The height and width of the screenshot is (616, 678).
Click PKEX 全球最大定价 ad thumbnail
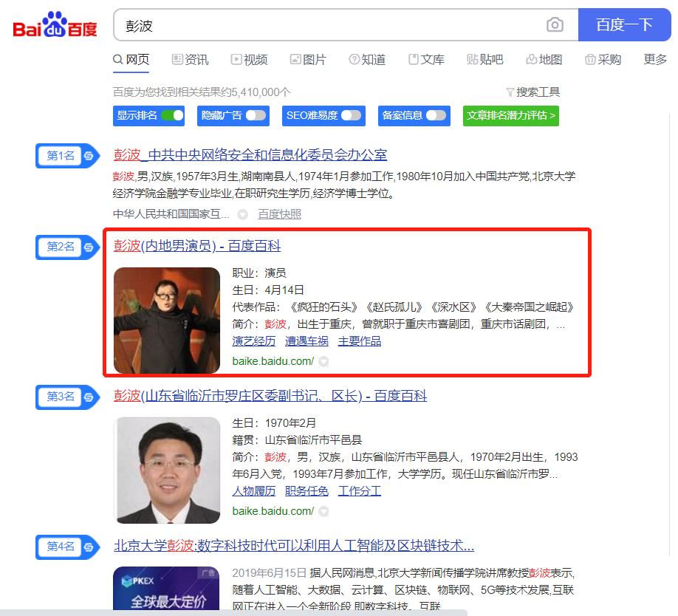click(166, 588)
